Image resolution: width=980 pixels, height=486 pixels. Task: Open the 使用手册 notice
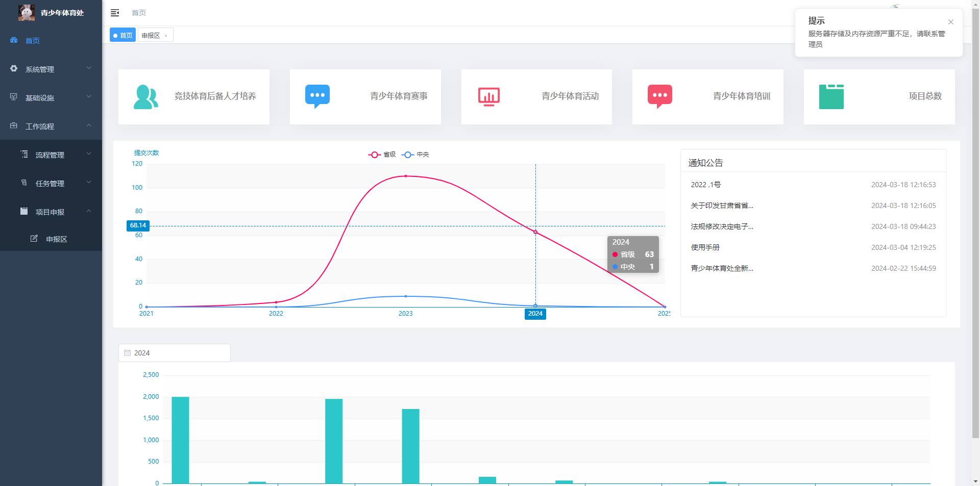point(705,247)
